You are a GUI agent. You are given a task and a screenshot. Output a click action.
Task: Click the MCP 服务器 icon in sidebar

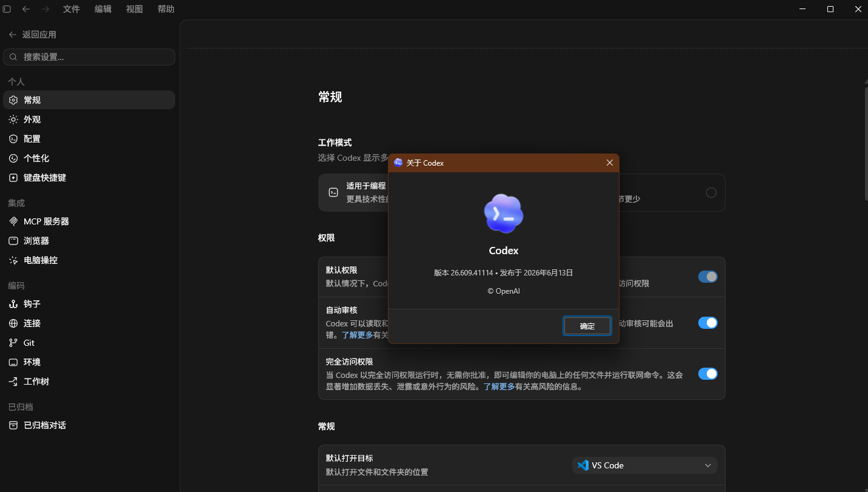pyautogui.click(x=13, y=221)
